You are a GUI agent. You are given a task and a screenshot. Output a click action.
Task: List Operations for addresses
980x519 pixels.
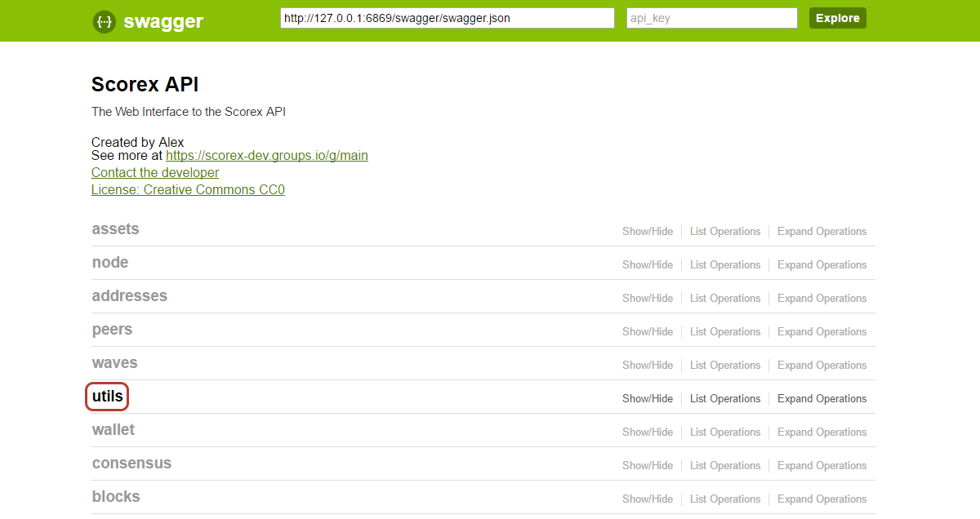[x=725, y=298]
